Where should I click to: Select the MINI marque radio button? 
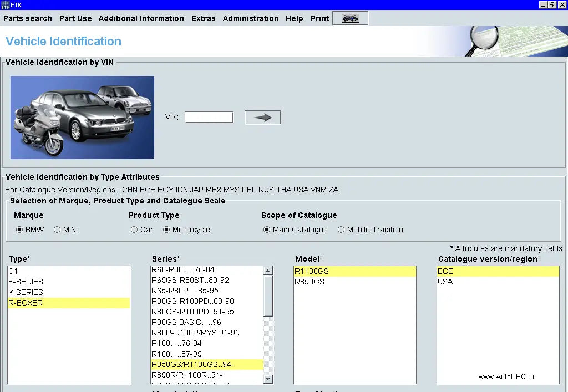56,229
